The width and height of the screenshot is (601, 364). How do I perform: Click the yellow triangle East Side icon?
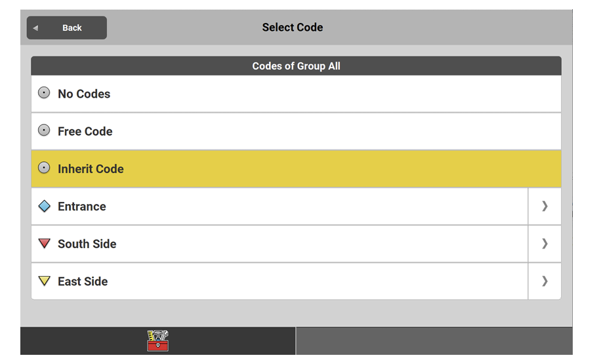(45, 281)
